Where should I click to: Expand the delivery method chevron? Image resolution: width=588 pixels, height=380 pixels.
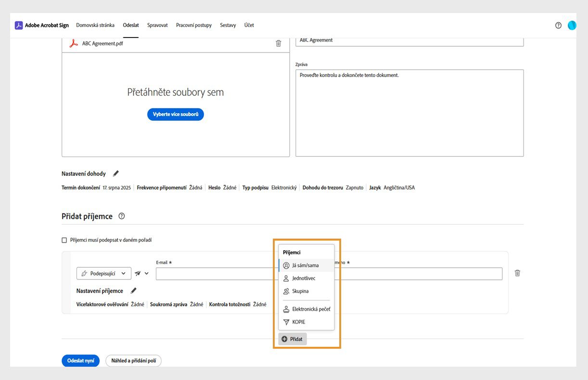[147, 274]
